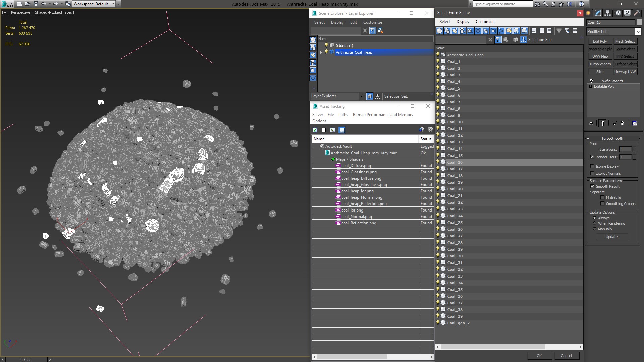This screenshot has width=644, height=362.
Task: Open the Utilities hammer tab icon
Action: tap(637, 13)
